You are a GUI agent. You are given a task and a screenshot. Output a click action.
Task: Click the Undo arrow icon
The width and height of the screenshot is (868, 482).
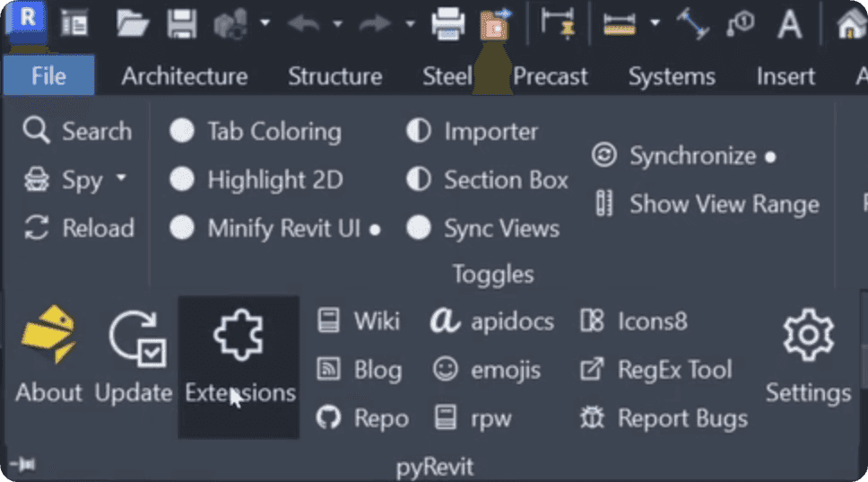pyautogui.click(x=303, y=24)
